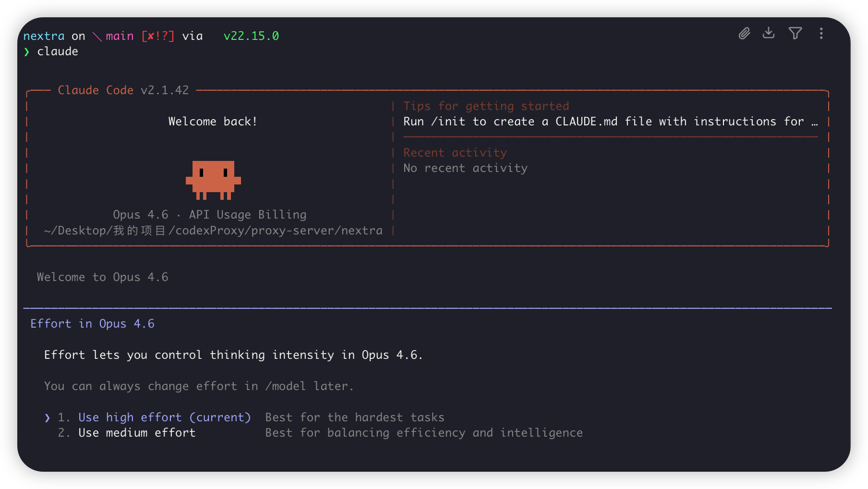
Task: Click the git branch symbol before main
Action: pos(97,37)
